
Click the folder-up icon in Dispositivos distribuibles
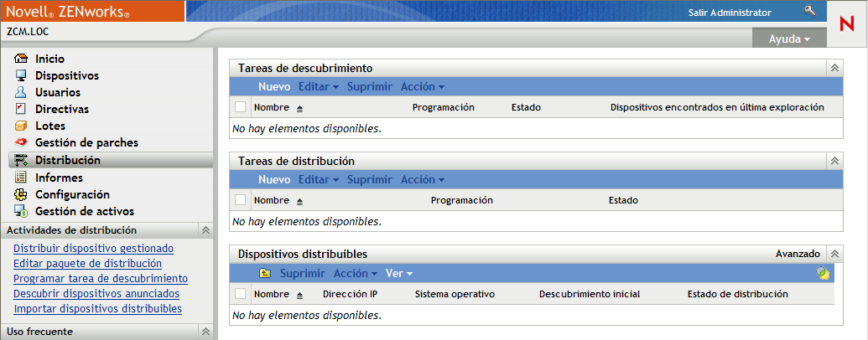(x=265, y=273)
